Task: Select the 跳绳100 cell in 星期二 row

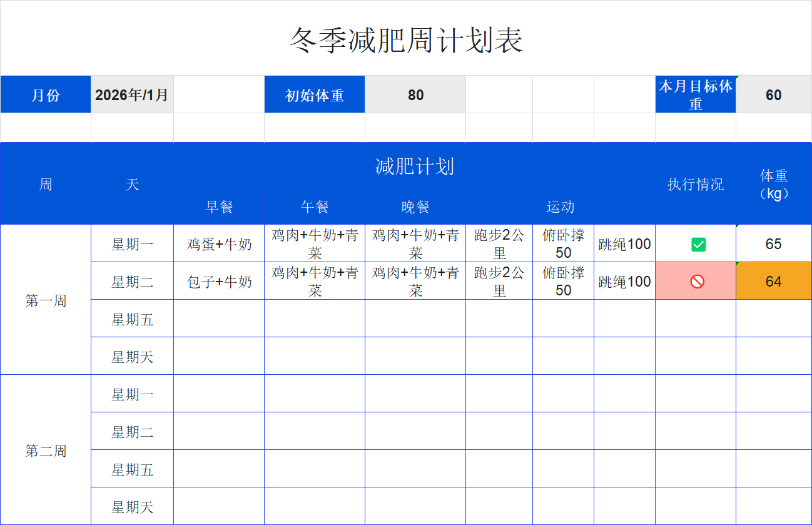Action: point(624,281)
